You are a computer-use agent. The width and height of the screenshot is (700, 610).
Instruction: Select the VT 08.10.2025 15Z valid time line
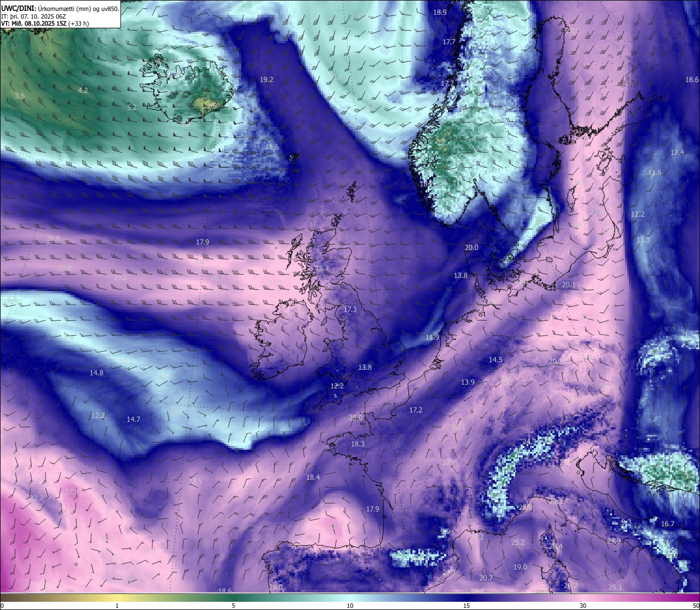click(45, 24)
